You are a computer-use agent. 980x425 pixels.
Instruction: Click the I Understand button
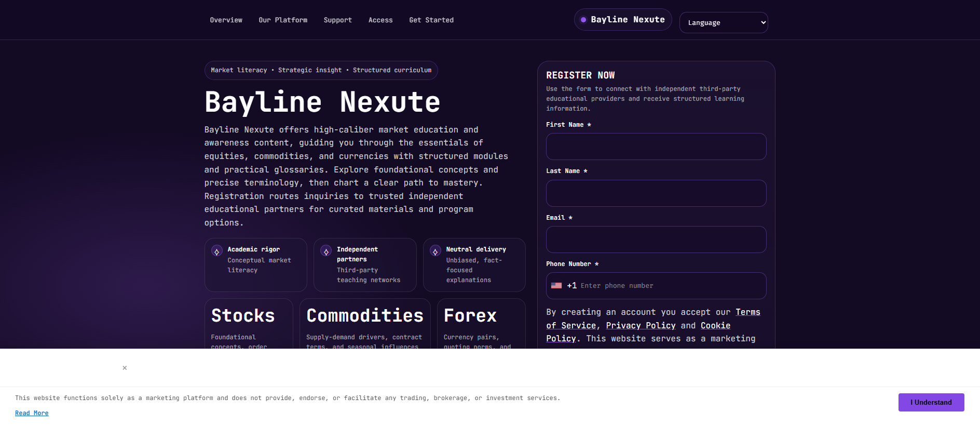(x=931, y=403)
